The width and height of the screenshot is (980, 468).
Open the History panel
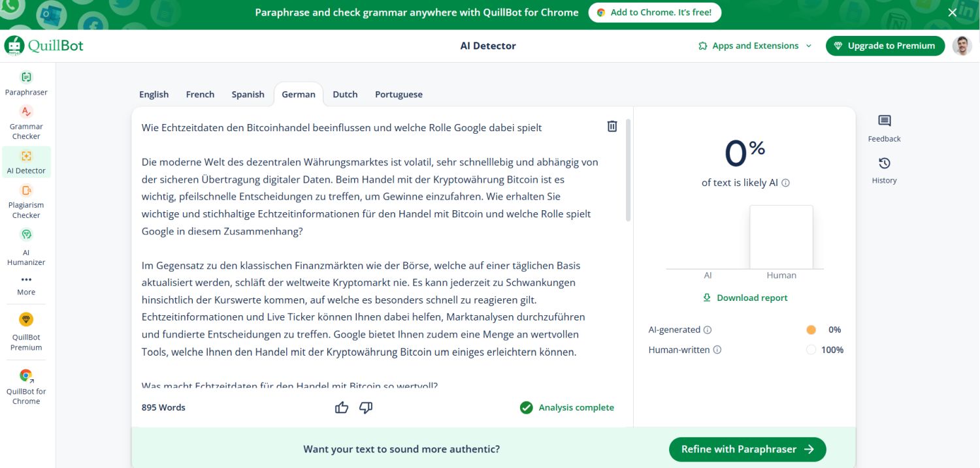884,170
